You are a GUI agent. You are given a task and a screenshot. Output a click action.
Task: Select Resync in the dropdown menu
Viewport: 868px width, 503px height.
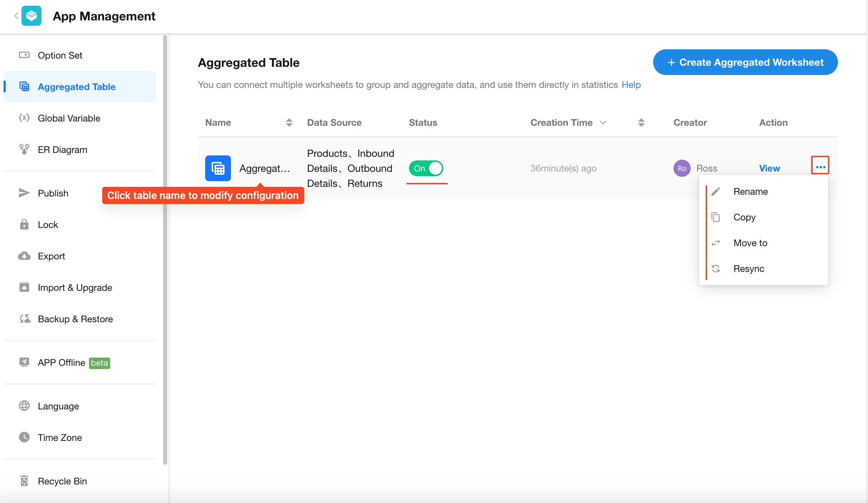pos(749,269)
